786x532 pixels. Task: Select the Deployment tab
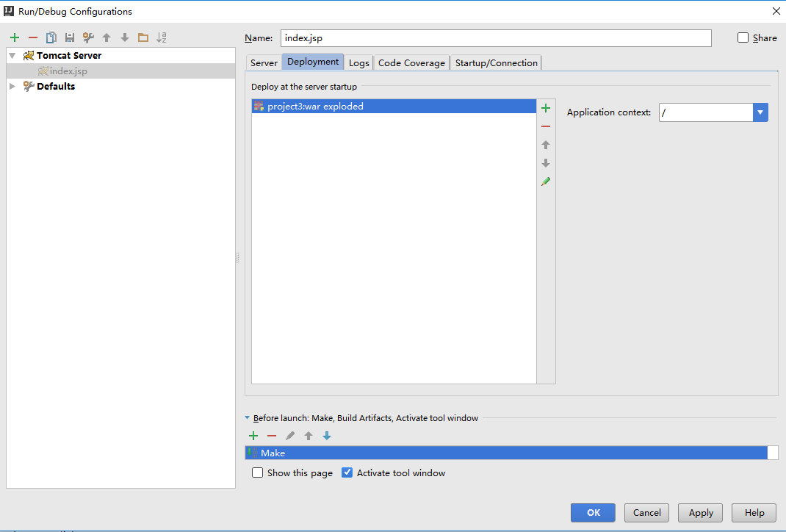click(x=313, y=62)
